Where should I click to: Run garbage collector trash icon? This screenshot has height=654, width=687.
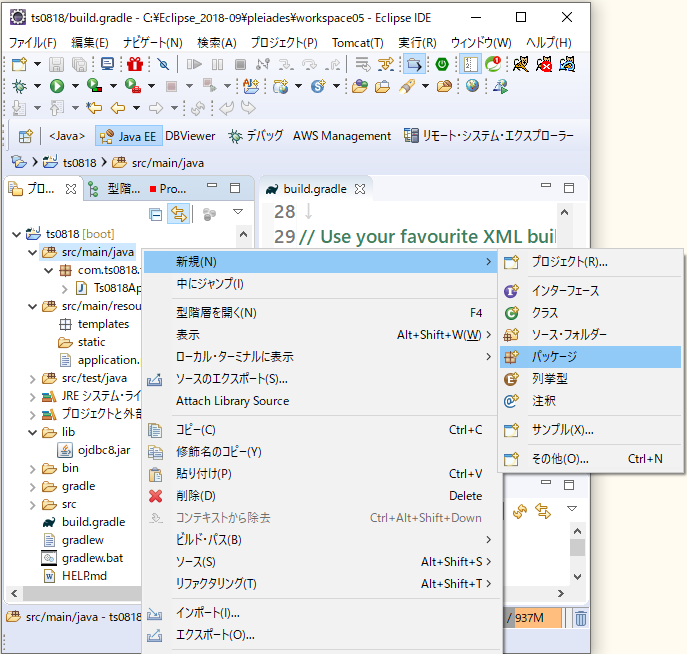581,619
